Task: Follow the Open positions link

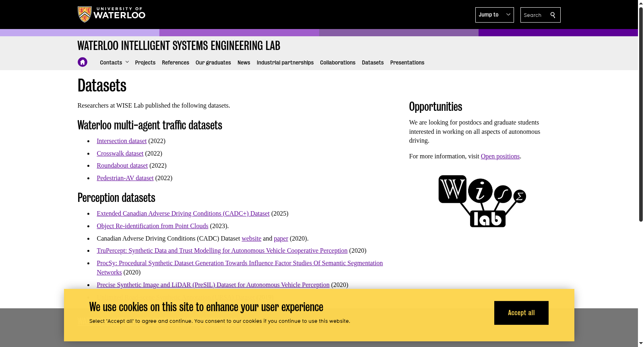Action: [x=500, y=156]
